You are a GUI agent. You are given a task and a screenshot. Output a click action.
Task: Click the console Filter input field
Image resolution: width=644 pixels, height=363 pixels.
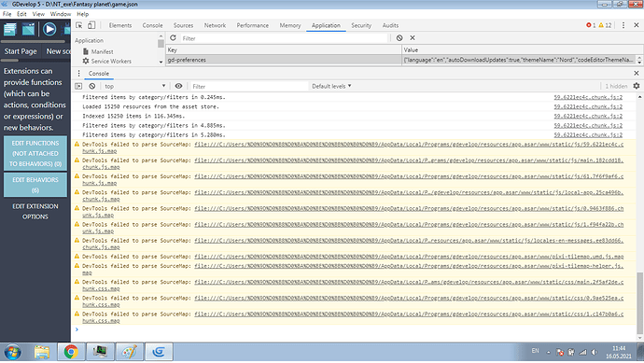[x=248, y=86]
